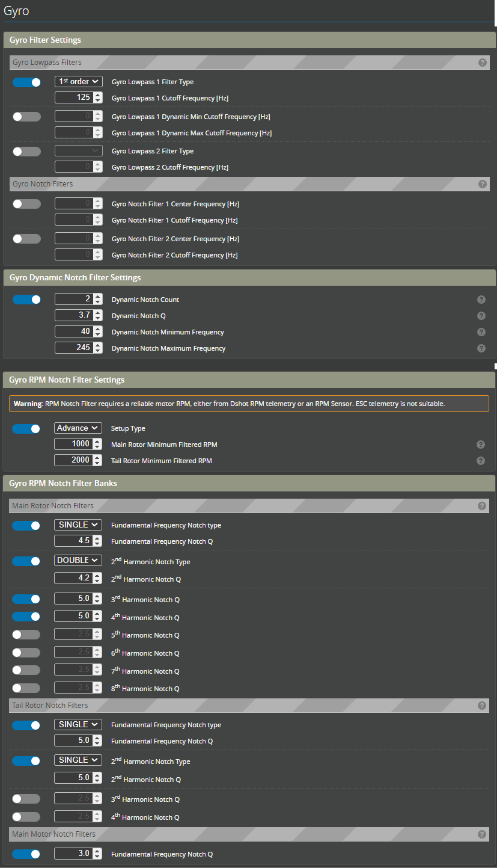Toggle the Gyro Dynamic Notch Filter switch
The image size is (497, 868).
click(x=27, y=300)
